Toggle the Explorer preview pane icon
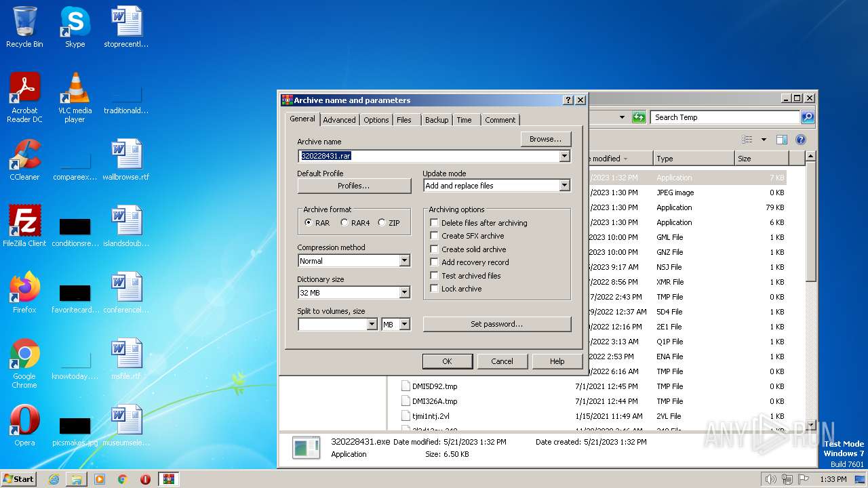 click(781, 140)
